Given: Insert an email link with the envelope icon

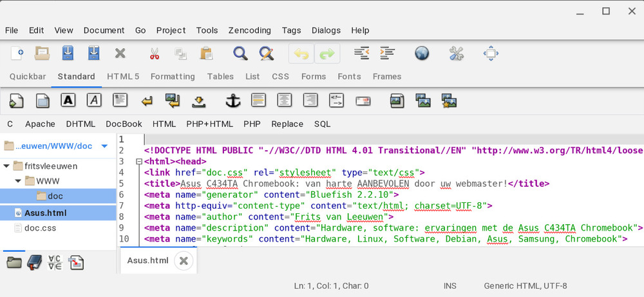Looking at the screenshot, I should pyautogui.click(x=363, y=101).
